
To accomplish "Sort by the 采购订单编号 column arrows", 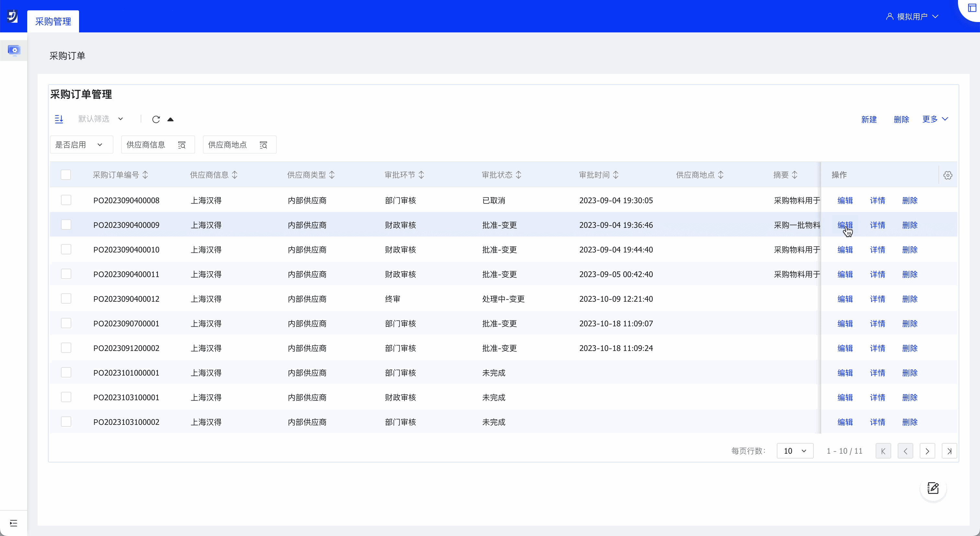I will click(x=145, y=175).
